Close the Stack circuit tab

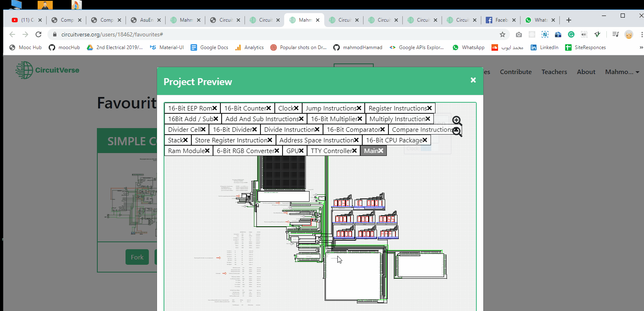(185, 140)
